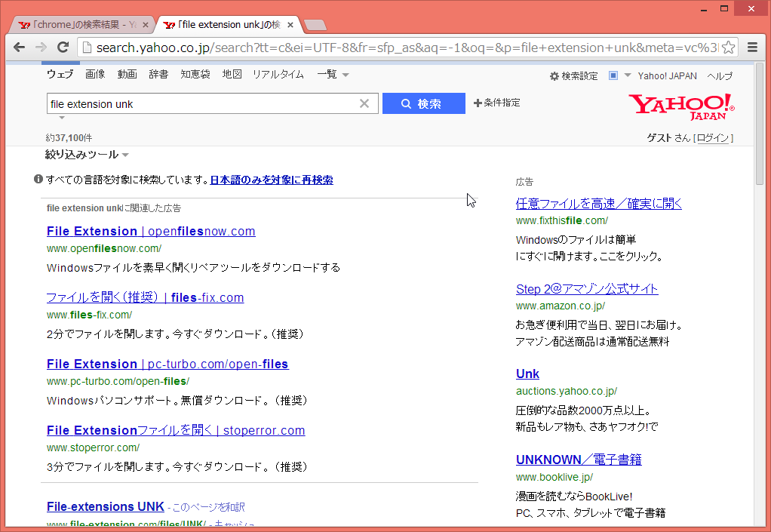Viewport: 771px width, 532px height.
Task: Open ファイルを開く(推奨) | files-fix.com link
Action: click(145, 297)
